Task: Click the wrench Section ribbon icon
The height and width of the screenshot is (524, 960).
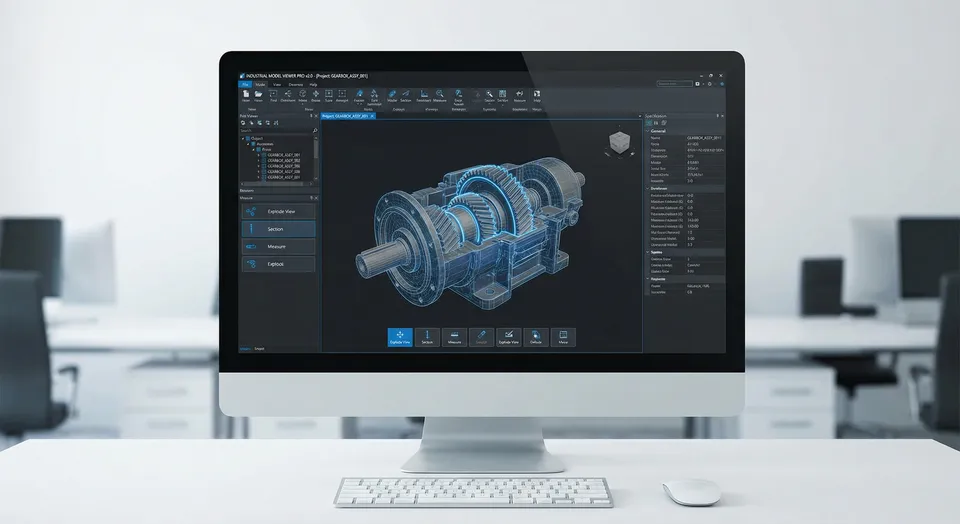Action: tap(490, 94)
